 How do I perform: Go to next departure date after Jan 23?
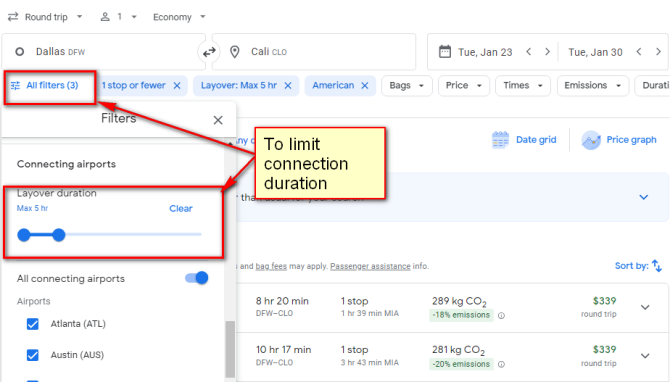(547, 52)
